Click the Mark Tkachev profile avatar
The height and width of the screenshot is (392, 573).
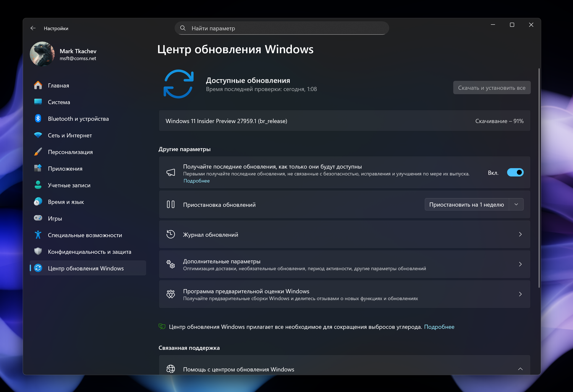click(42, 53)
